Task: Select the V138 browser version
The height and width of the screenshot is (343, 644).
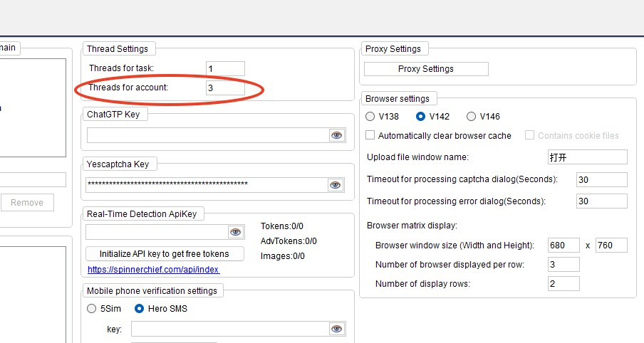Action: click(370, 117)
